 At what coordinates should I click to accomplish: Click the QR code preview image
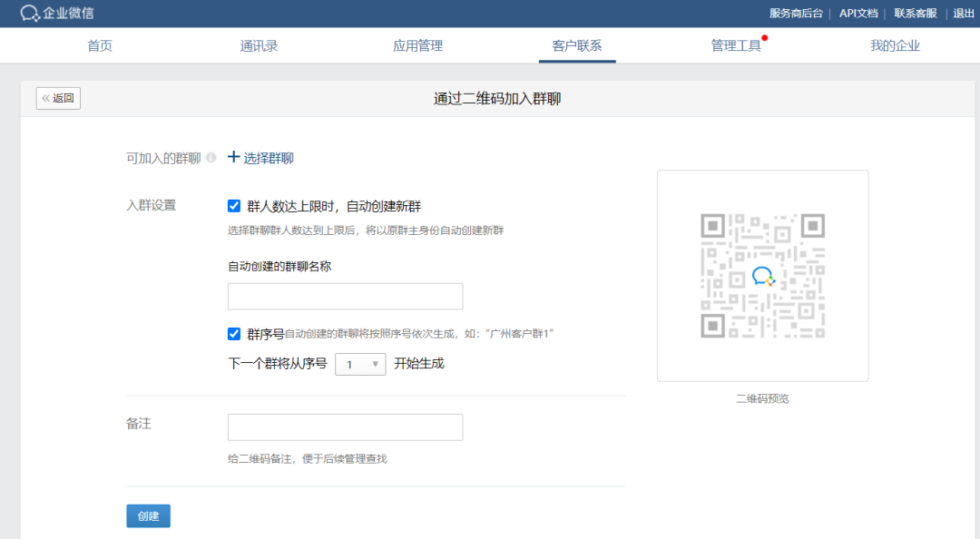pyautogui.click(x=762, y=276)
